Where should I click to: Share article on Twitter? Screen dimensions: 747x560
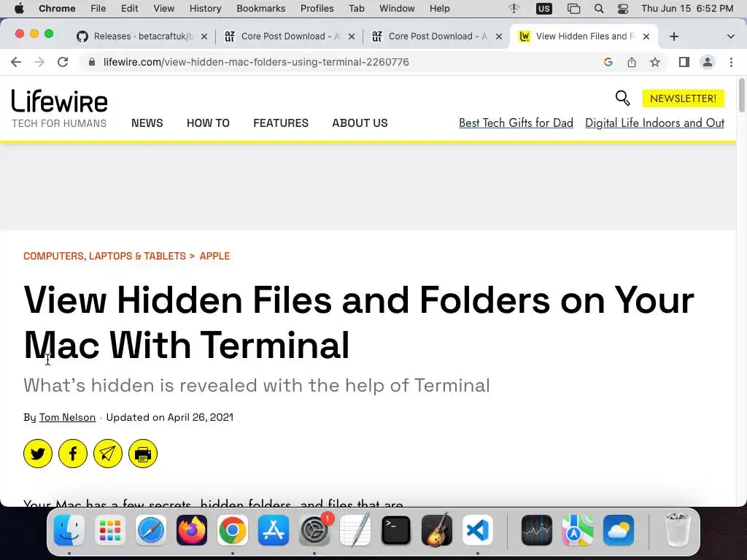coord(38,454)
